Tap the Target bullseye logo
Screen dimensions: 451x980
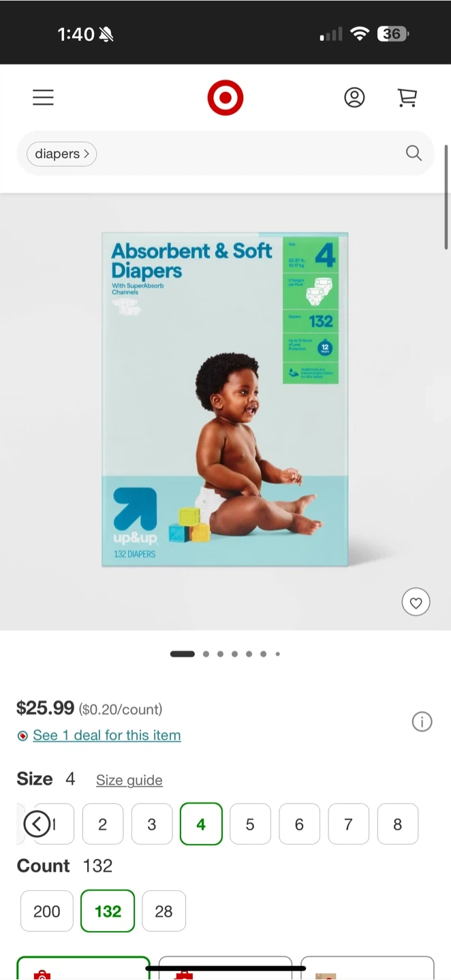[226, 98]
